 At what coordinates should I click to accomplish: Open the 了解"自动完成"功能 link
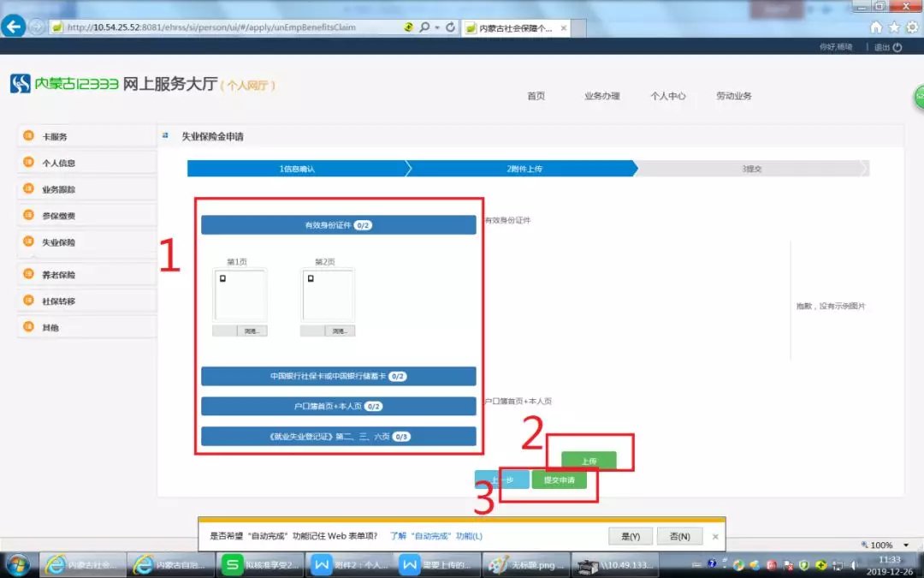coord(436,536)
